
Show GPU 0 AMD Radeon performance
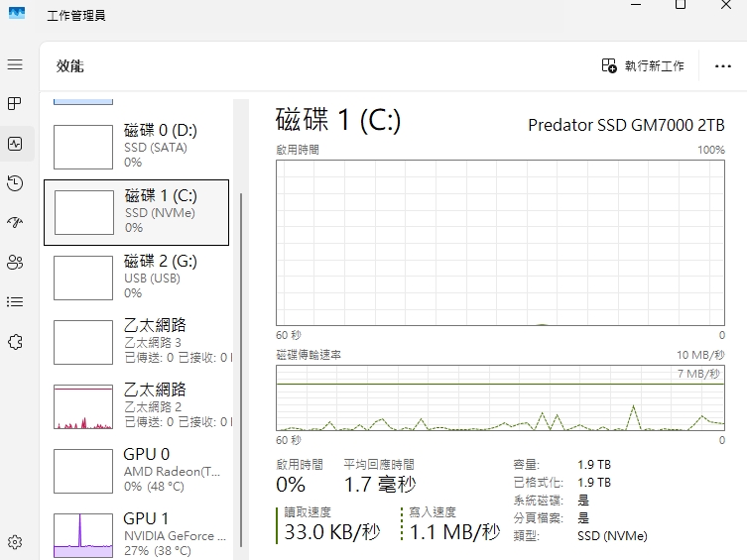point(137,470)
